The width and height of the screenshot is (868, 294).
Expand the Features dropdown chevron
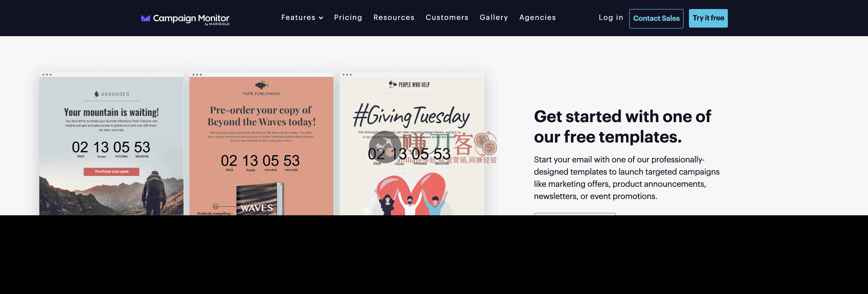321,18
